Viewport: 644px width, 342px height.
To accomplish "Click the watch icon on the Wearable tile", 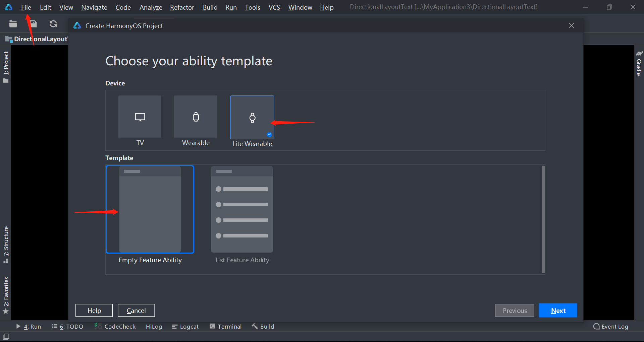I will tap(196, 117).
